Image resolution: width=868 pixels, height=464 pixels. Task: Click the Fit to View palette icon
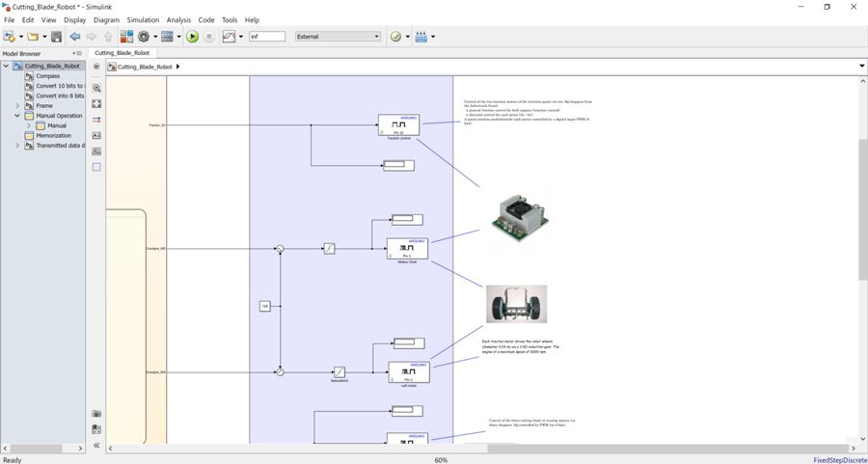pos(96,103)
